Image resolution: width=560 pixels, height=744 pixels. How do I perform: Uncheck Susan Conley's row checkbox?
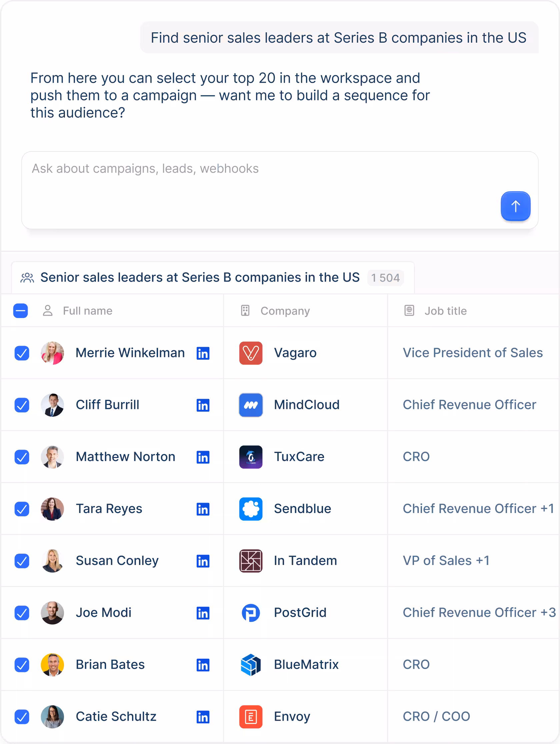(22, 561)
